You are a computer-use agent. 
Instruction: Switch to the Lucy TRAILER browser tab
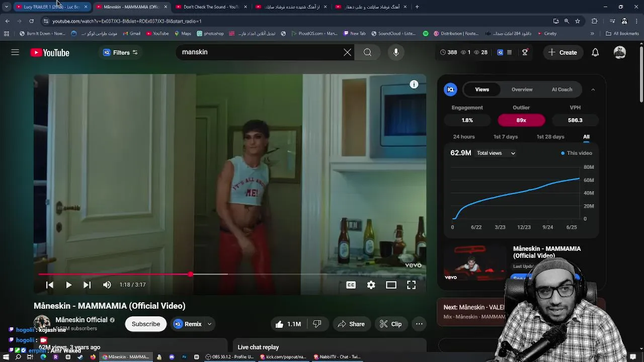click(x=51, y=7)
